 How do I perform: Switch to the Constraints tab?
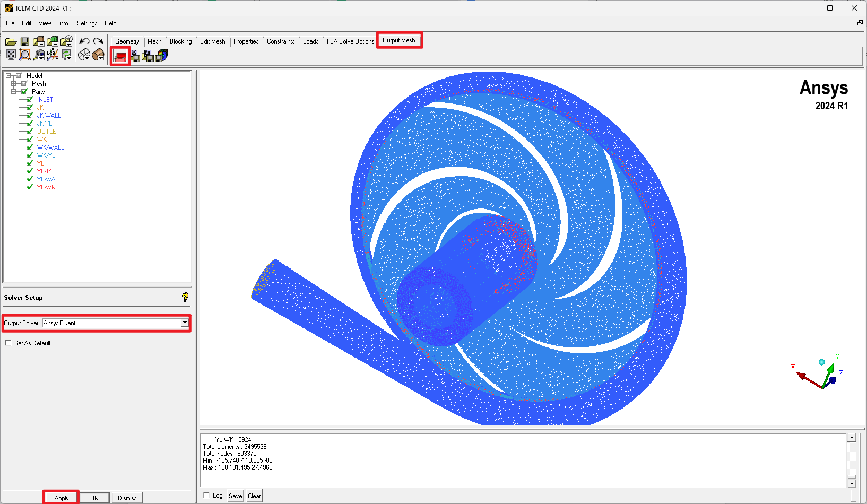click(x=281, y=41)
